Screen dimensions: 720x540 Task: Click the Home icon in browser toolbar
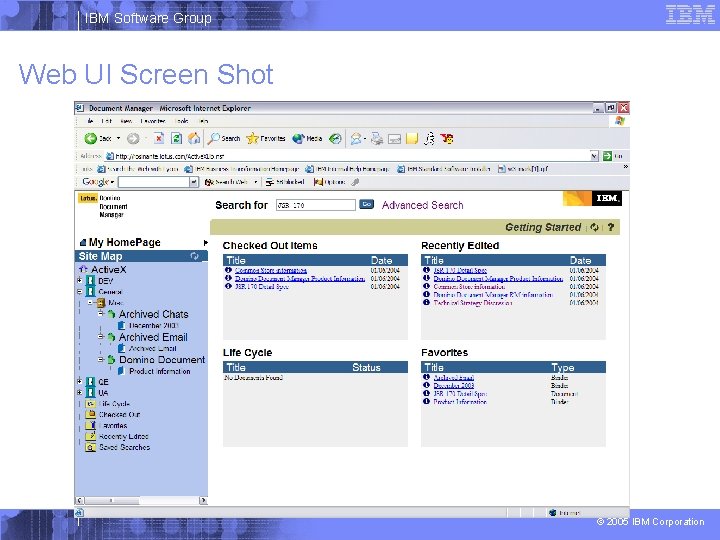[194, 138]
